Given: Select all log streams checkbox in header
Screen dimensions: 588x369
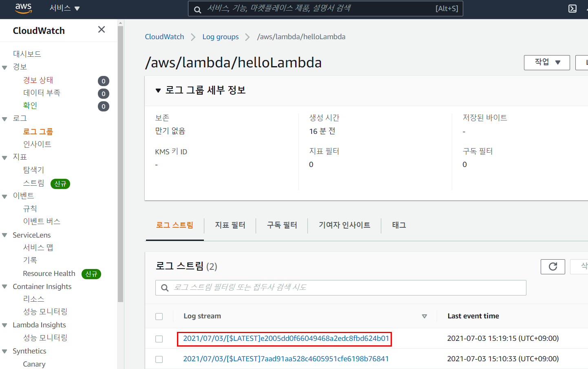Looking at the screenshot, I should pyautogui.click(x=159, y=316).
